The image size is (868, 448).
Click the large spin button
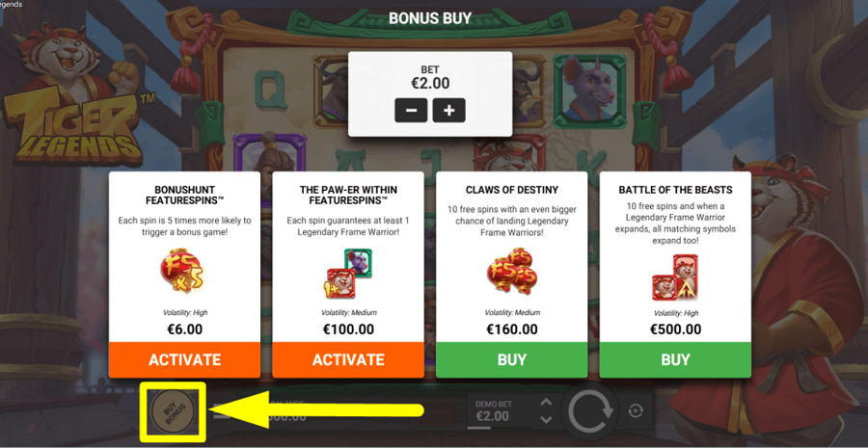(590, 412)
